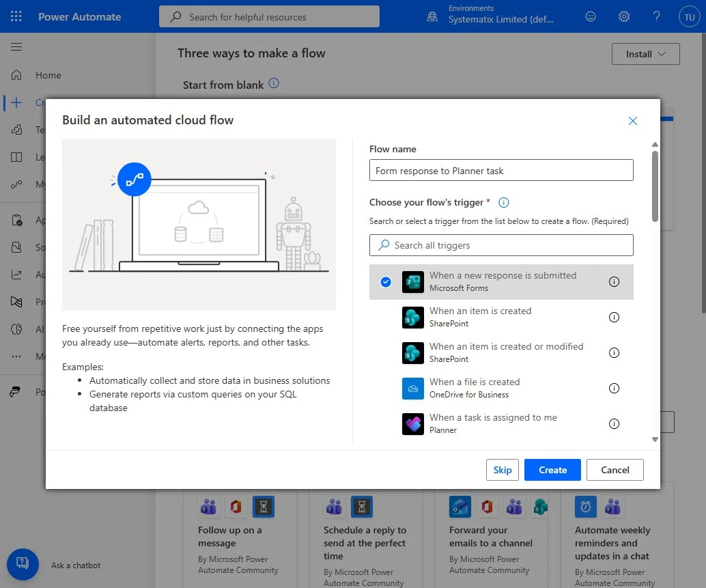Image resolution: width=706 pixels, height=588 pixels.
Task: Click the Cancel button
Action: [615, 470]
